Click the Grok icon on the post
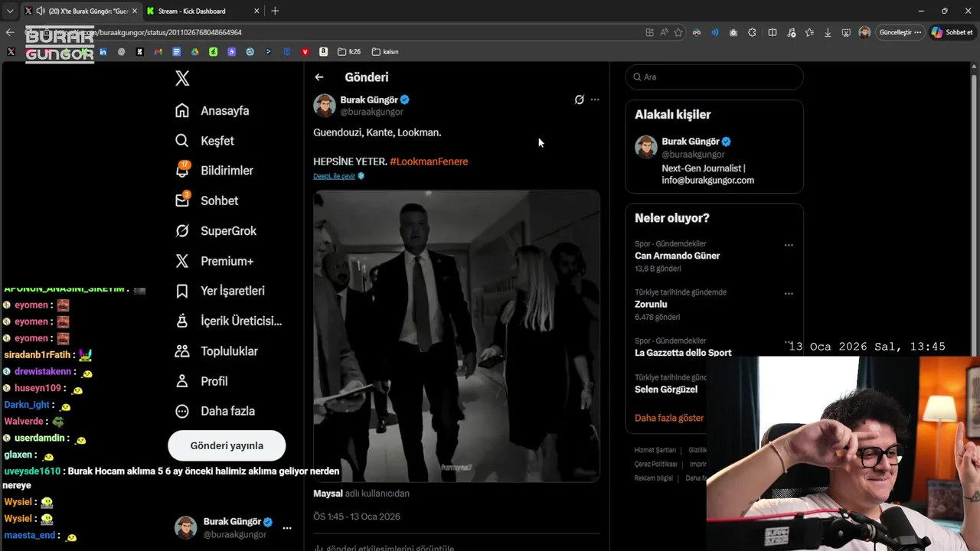Image resolution: width=980 pixels, height=551 pixels. pos(580,99)
